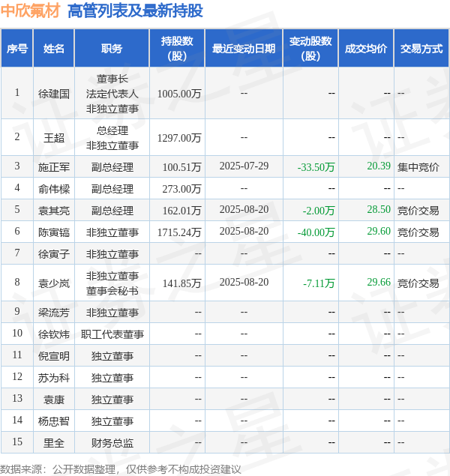The image size is (450, 476).
Task: Click row number 10
Action: pos(17,333)
